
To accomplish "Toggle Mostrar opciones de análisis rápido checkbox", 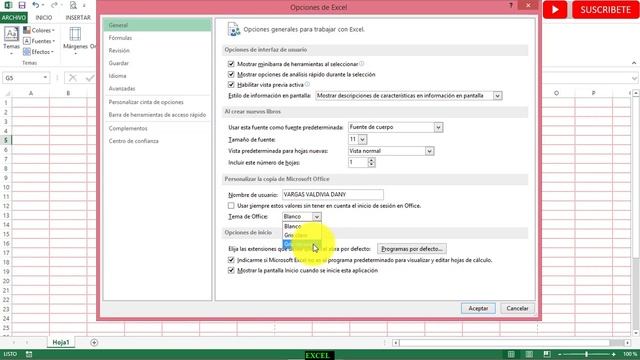I will (231, 74).
